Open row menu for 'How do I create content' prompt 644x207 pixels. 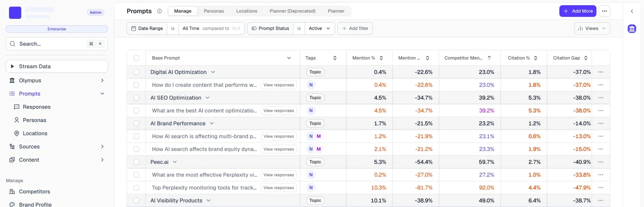tap(601, 85)
